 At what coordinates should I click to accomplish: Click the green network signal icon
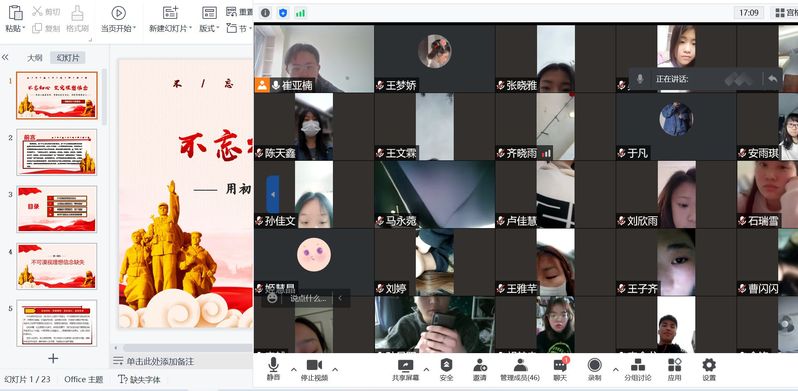click(x=300, y=13)
